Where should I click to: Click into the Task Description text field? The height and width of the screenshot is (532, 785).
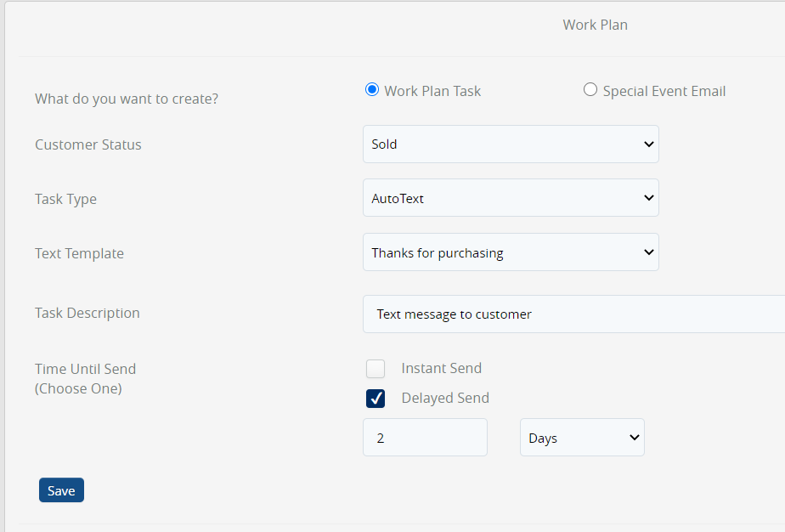[x=573, y=314]
